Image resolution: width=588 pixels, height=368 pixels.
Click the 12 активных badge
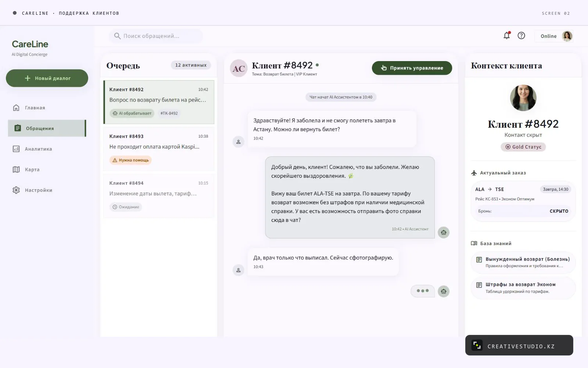coord(191,65)
